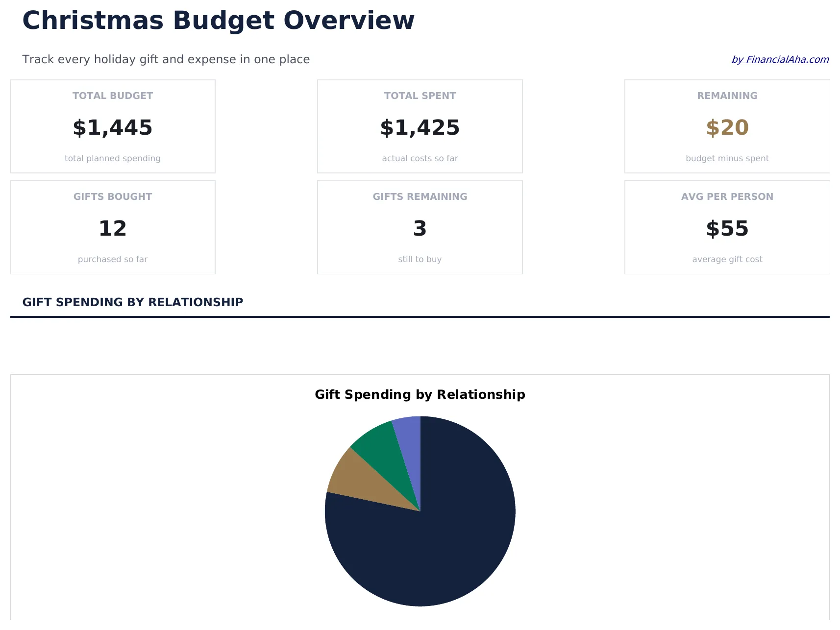Click the budget minus spent label

726,158
